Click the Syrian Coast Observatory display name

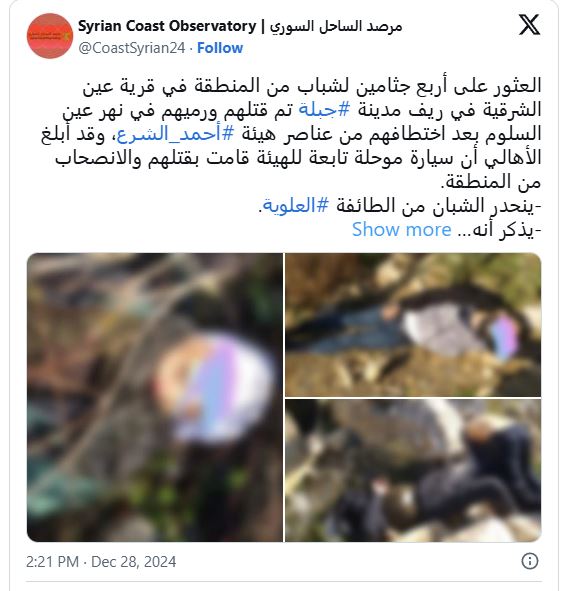pyautogui.click(x=167, y=26)
